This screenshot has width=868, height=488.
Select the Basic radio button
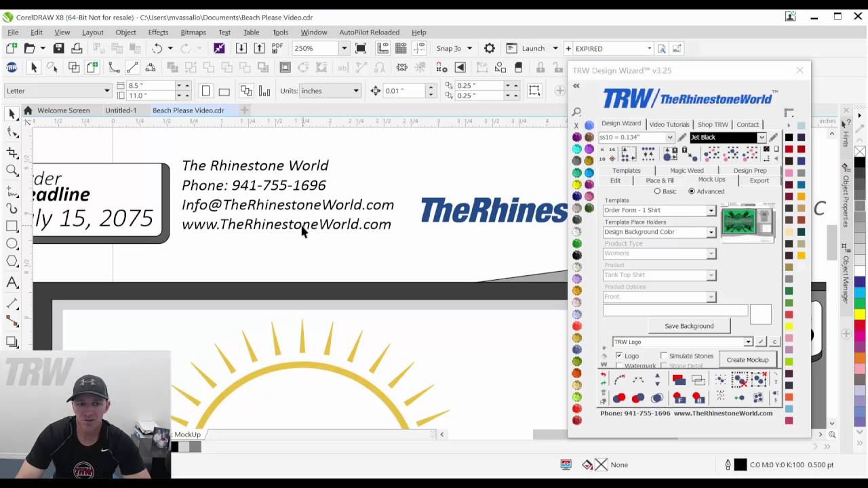pos(657,191)
